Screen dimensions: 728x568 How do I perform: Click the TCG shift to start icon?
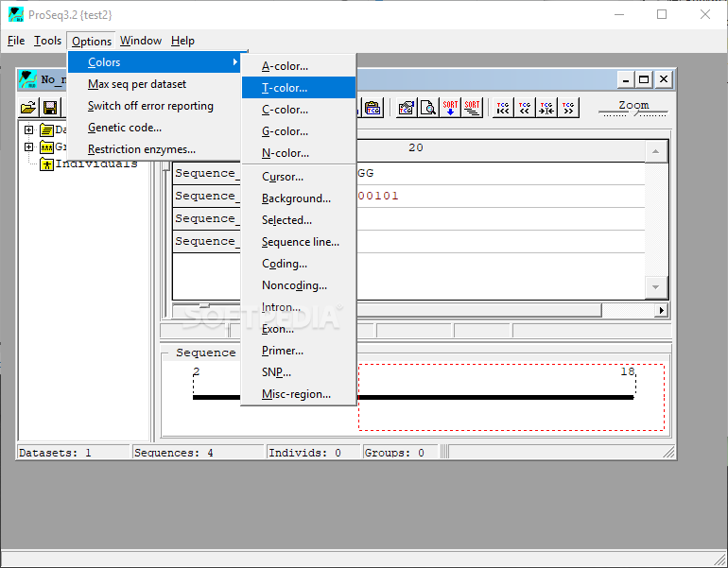[x=503, y=108]
